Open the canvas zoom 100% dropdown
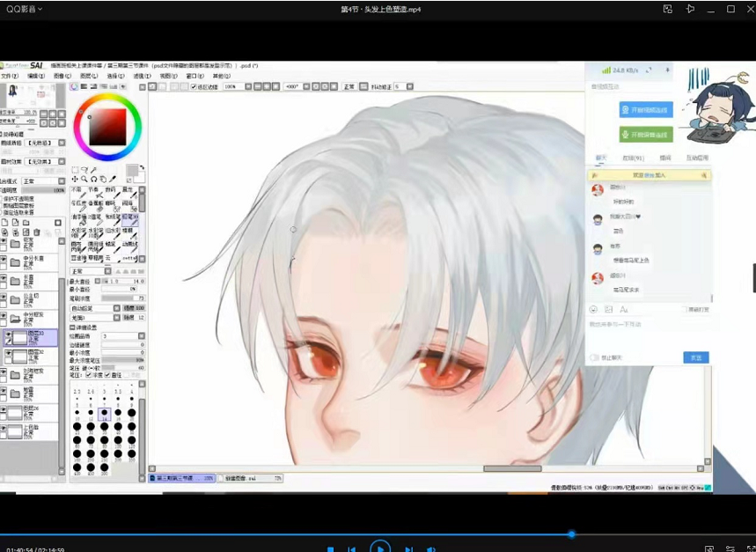The image size is (756, 552). [248, 87]
